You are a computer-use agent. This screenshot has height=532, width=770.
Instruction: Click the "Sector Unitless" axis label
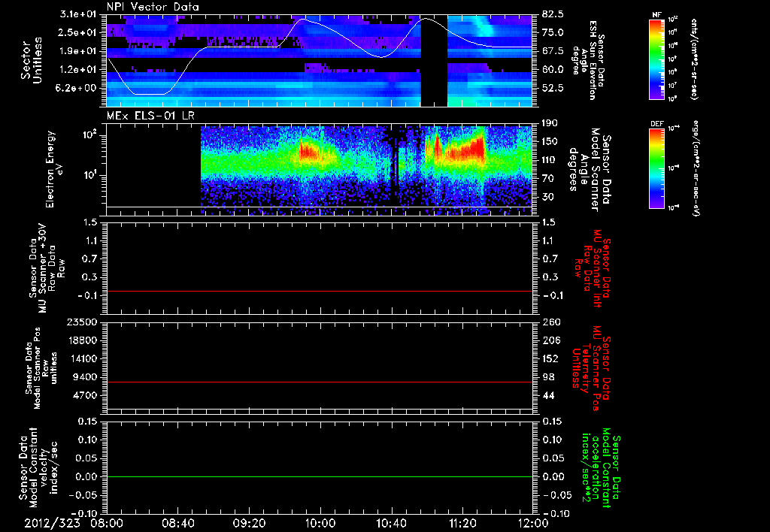[x=32, y=60]
